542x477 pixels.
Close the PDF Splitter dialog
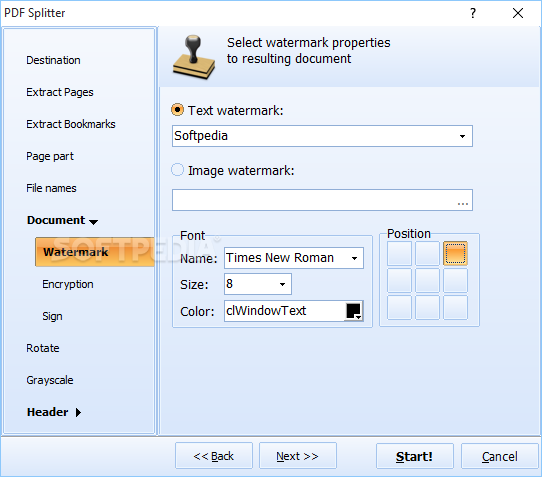(x=518, y=13)
